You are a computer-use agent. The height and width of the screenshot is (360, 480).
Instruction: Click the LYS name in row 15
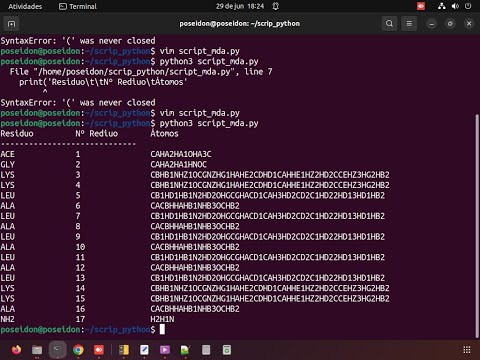(x=7, y=299)
